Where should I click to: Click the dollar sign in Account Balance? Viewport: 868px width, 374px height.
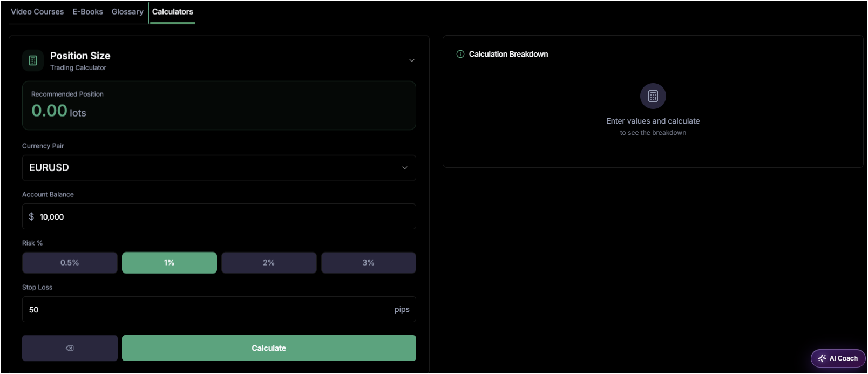[31, 216]
